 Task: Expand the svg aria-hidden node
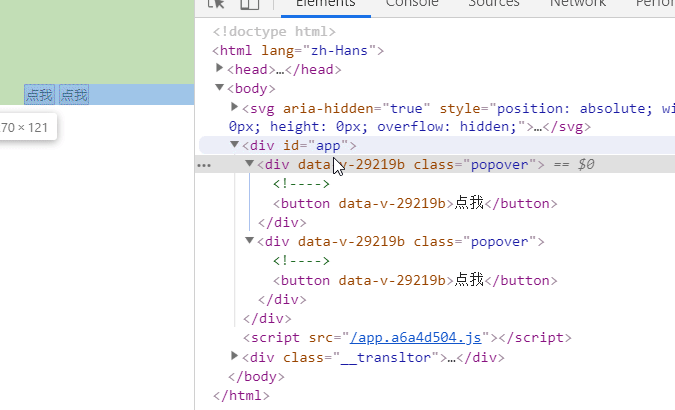[x=235, y=107]
